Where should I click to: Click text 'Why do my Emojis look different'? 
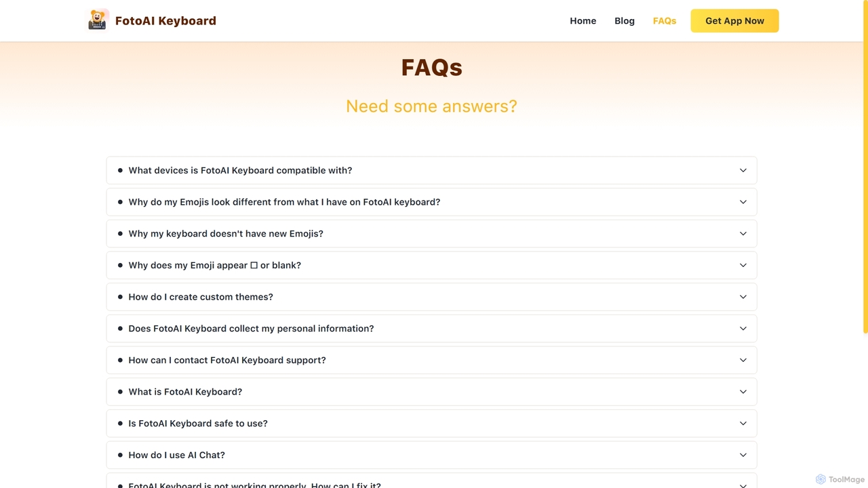point(200,202)
